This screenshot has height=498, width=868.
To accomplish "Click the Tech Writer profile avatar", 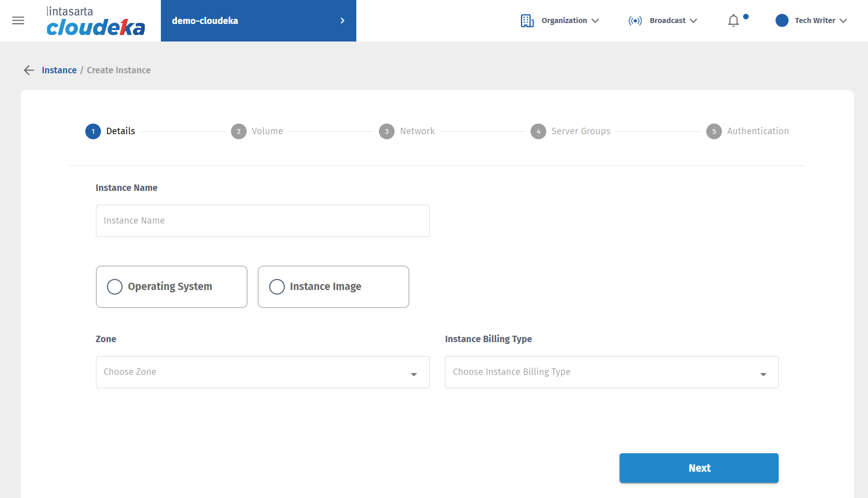I will point(782,21).
